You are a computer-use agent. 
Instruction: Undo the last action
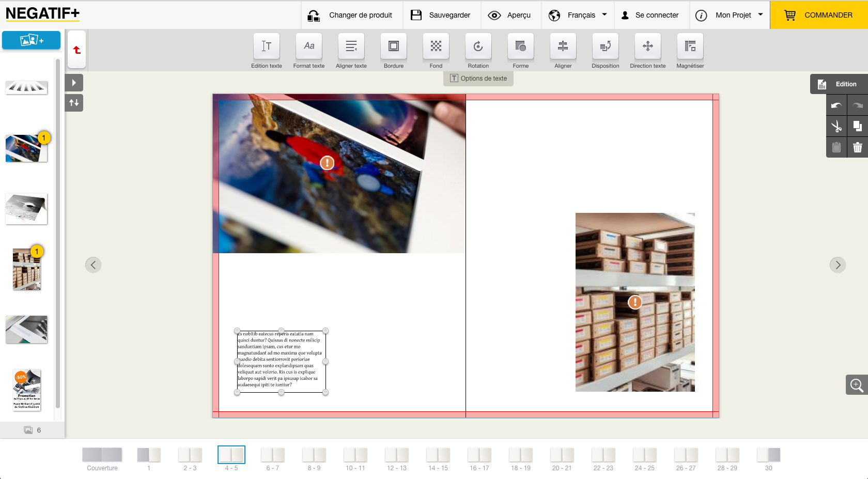click(x=836, y=105)
